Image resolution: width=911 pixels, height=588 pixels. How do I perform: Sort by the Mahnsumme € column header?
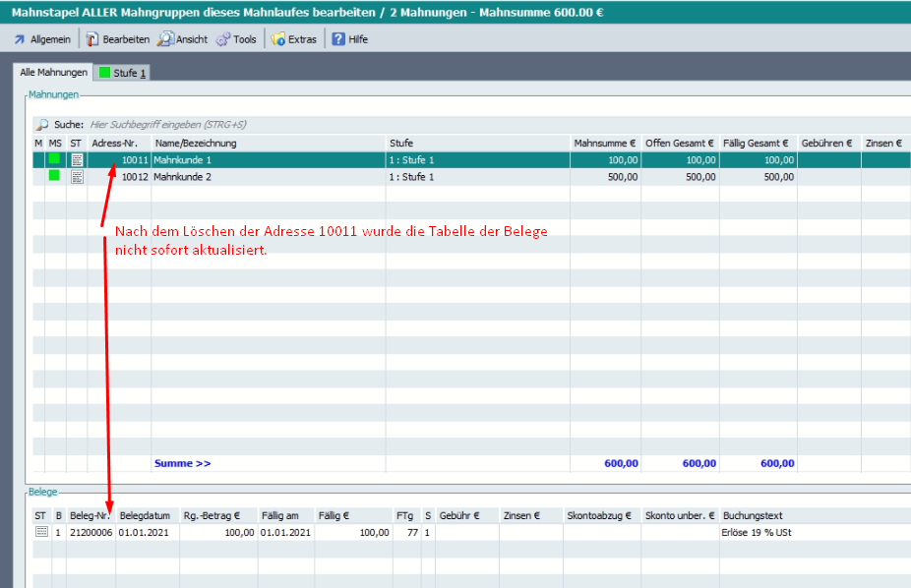click(x=605, y=144)
